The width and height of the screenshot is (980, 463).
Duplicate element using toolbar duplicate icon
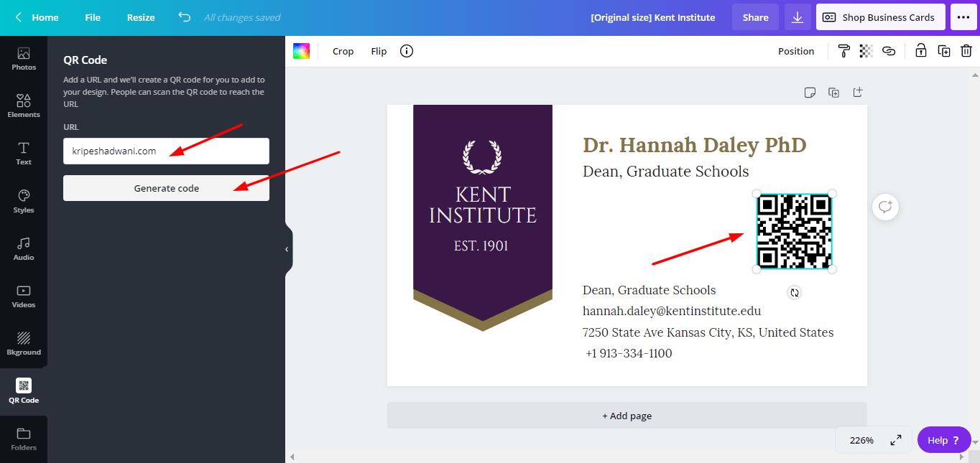click(x=944, y=51)
